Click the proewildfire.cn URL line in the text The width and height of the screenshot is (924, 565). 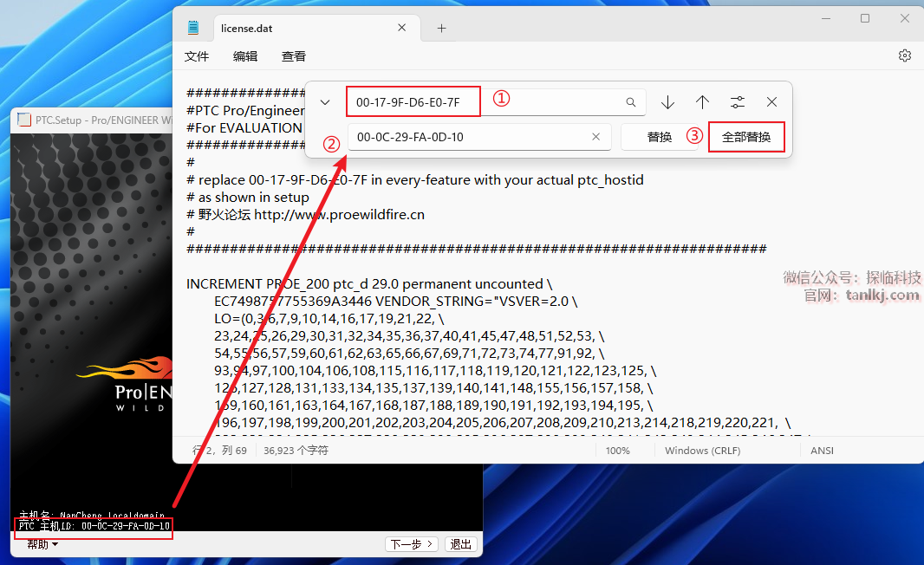click(x=305, y=214)
